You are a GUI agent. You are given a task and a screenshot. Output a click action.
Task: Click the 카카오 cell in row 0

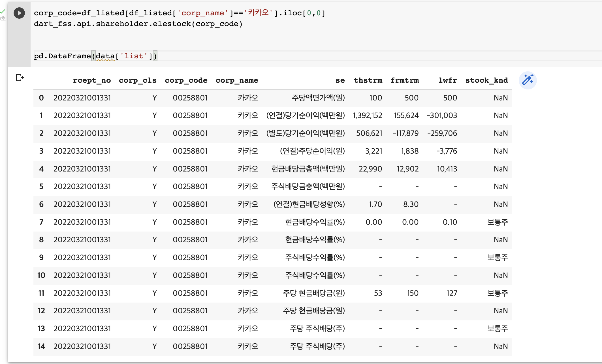coord(248,98)
